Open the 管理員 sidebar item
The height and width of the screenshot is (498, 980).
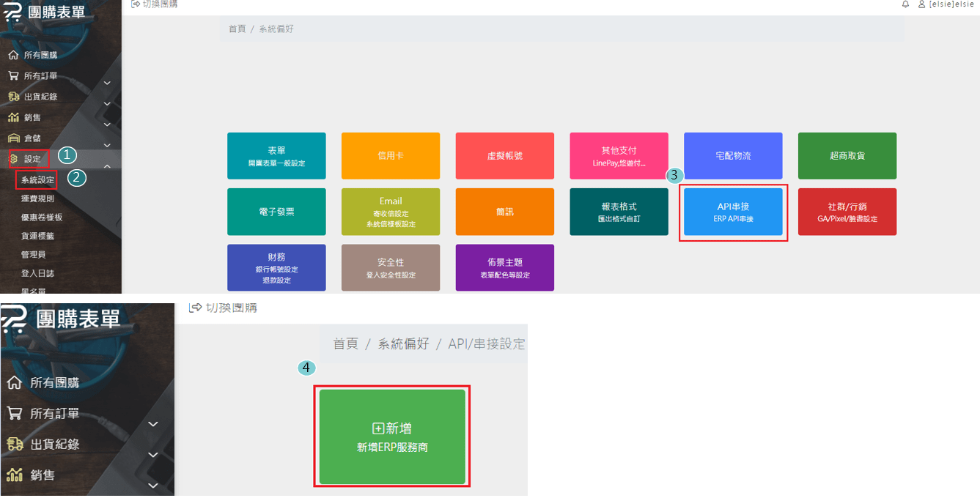click(34, 254)
